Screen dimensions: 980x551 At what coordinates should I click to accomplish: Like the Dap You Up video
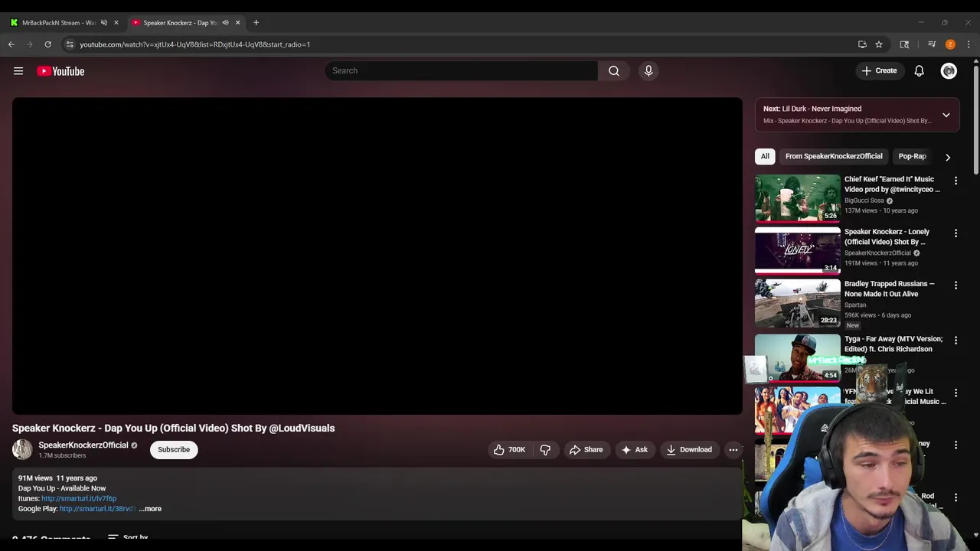[x=509, y=449]
